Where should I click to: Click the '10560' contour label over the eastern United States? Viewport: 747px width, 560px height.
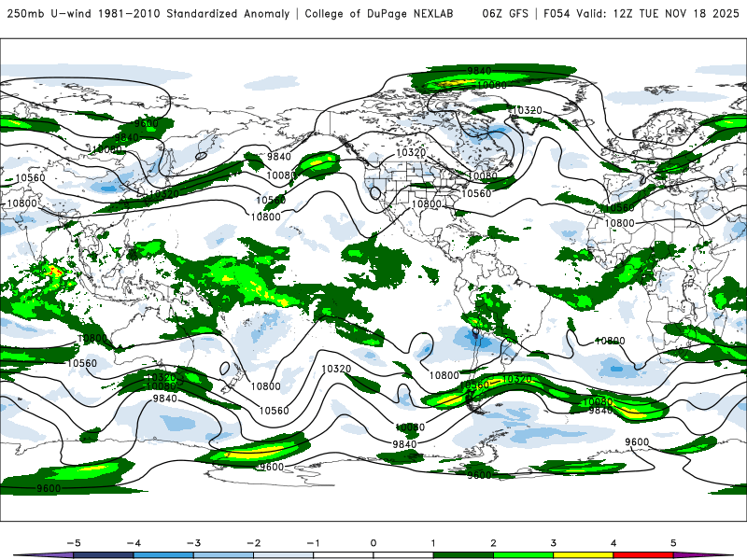pos(476,193)
